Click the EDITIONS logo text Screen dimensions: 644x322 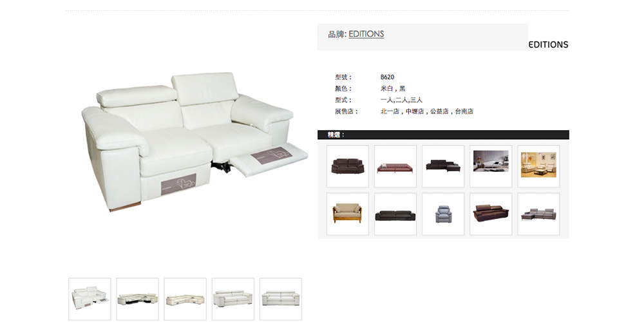click(x=548, y=45)
